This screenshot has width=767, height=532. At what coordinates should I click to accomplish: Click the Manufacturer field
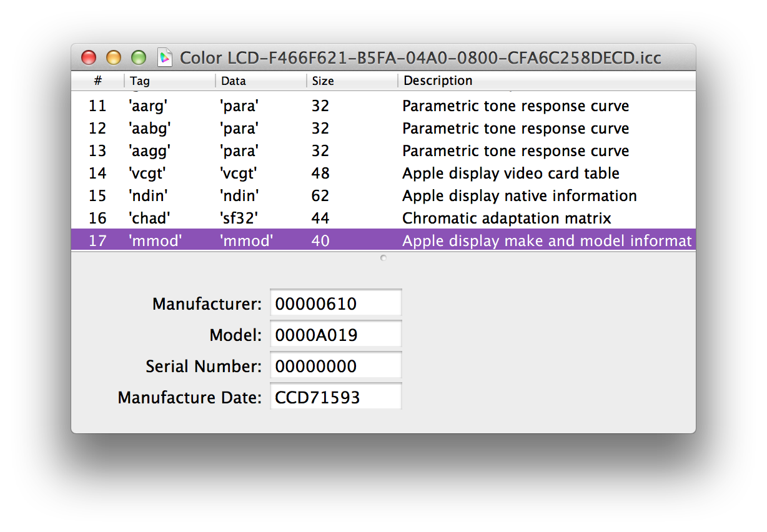pos(335,304)
